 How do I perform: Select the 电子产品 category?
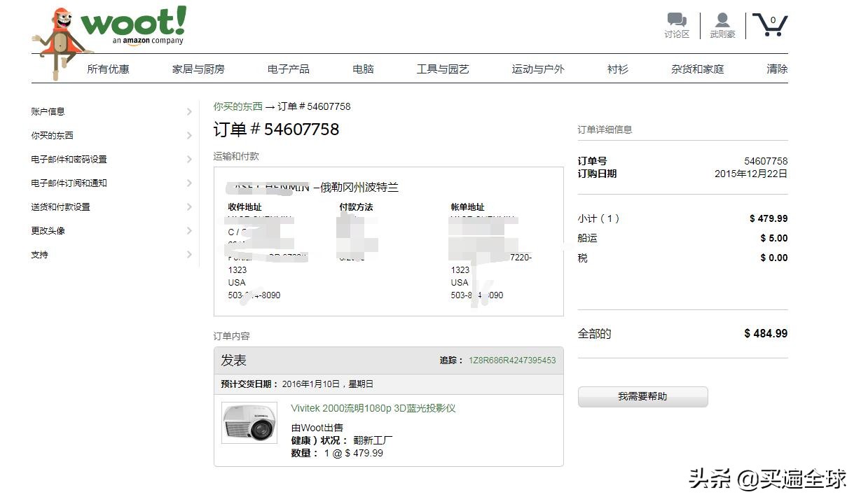[x=287, y=69]
